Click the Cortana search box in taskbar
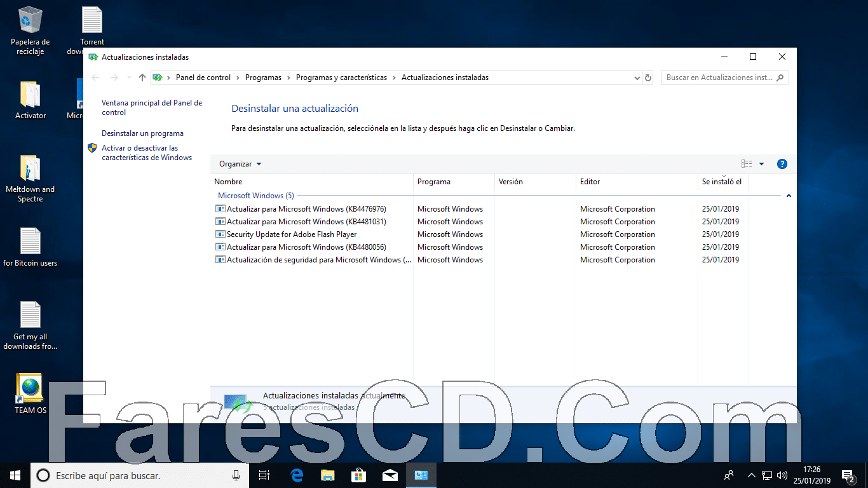 139,475
